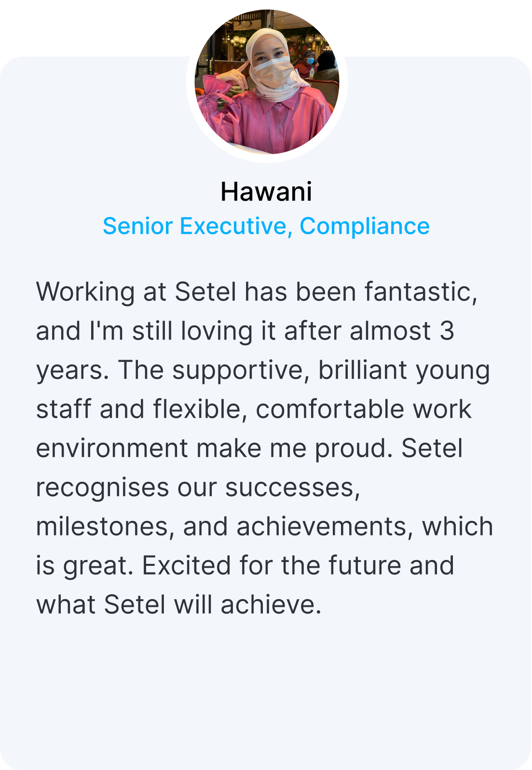Screen dimensions: 532x770
Task: Click Hawani's circular profile photo
Action: 267,82
